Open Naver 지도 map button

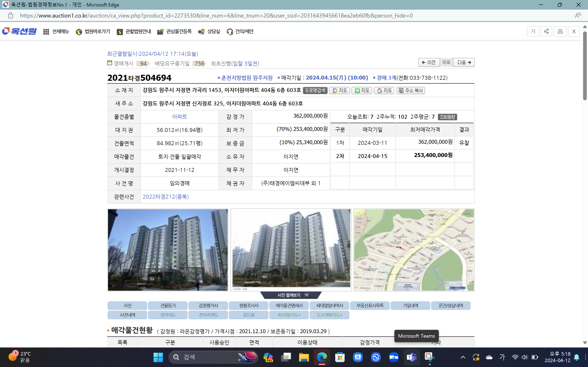click(362, 91)
